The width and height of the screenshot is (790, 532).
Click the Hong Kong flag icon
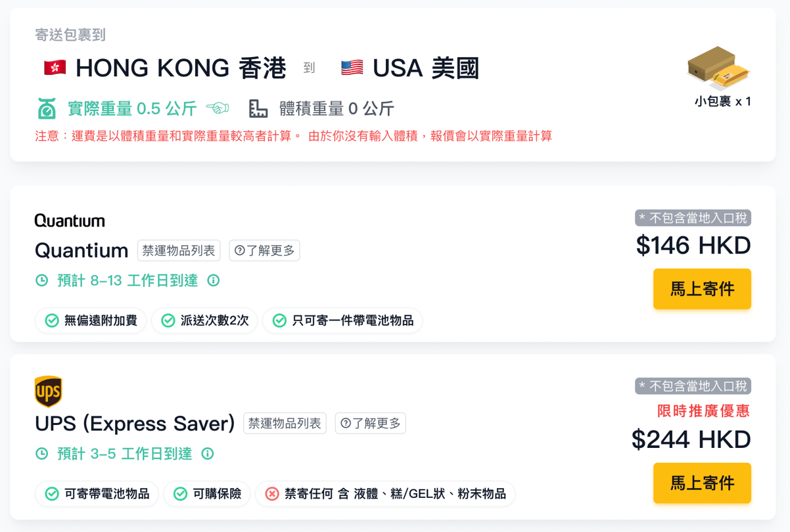[x=55, y=68]
